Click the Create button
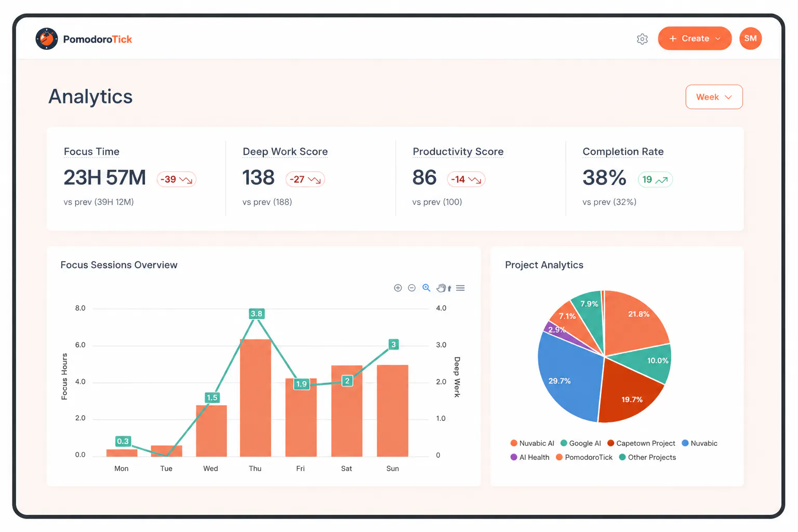798x532 pixels. click(x=695, y=38)
